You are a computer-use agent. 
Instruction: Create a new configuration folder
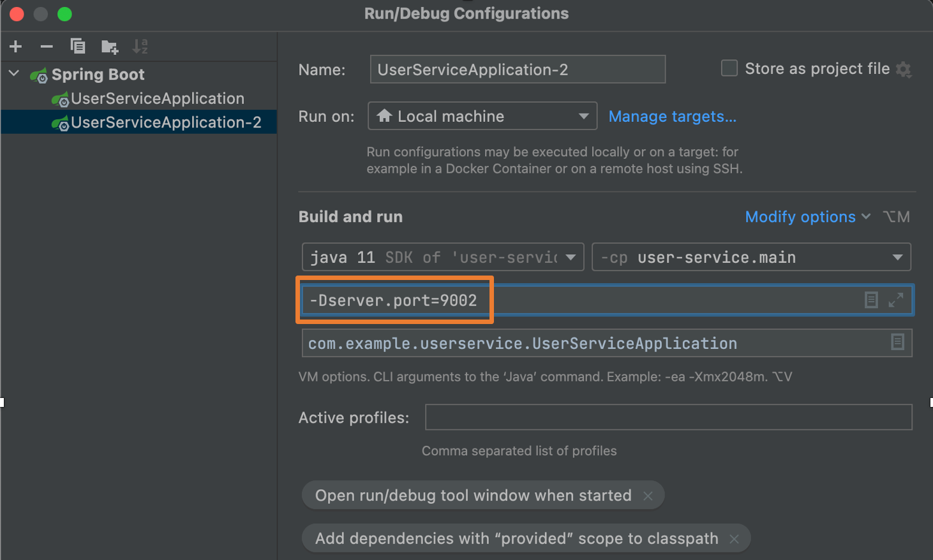(x=110, y=47)
